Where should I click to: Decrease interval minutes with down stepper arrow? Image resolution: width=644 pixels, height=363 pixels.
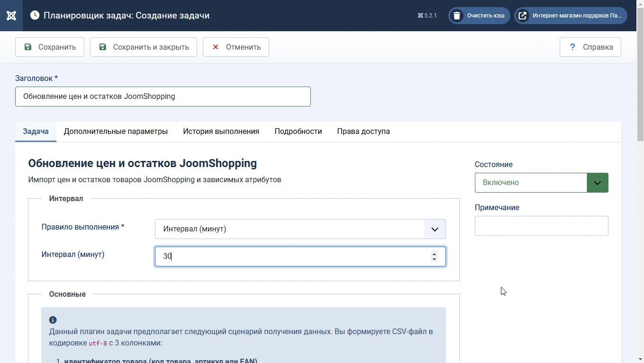point(434,259)
